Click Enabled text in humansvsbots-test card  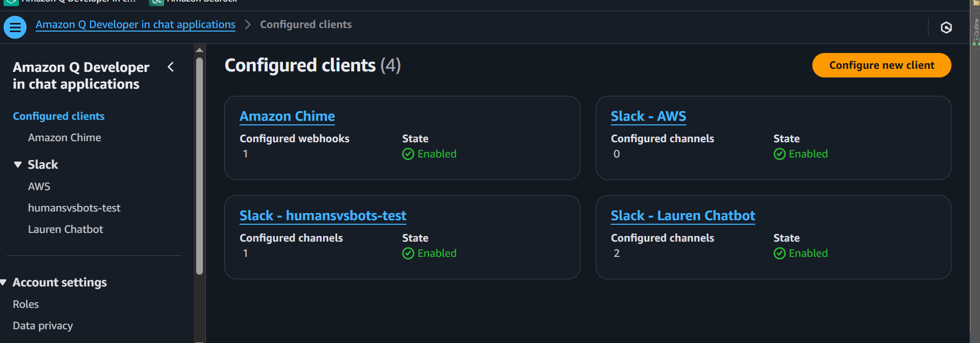[437, 253]
